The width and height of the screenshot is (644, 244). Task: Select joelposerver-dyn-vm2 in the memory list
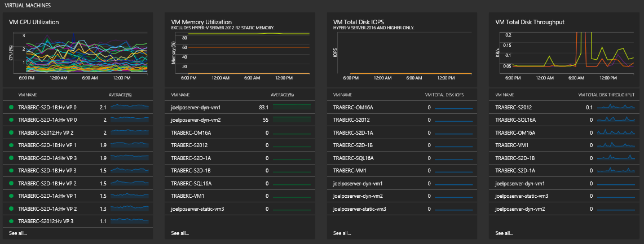pyautogui.click(x=196, y=119)
